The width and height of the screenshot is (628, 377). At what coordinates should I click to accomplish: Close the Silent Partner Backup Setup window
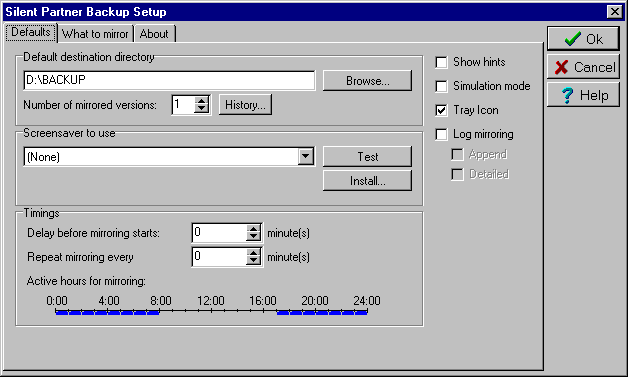tap(614, 12)
